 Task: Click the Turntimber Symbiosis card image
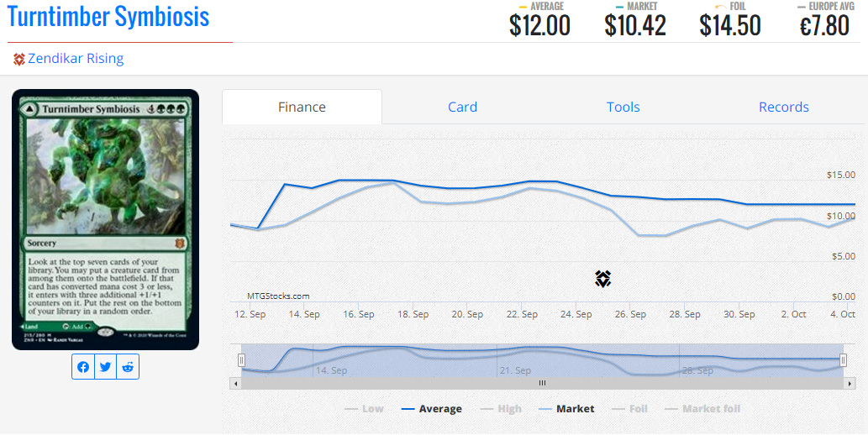click(105, 219)
